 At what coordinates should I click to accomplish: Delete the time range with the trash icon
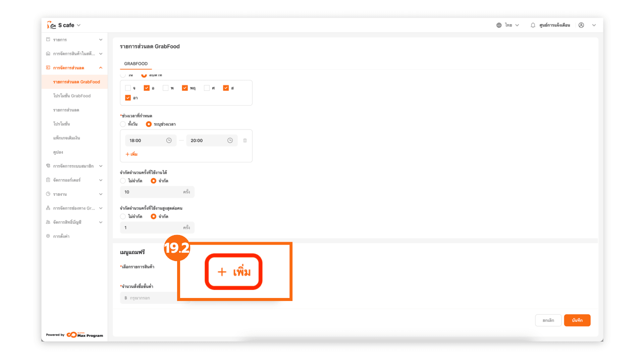245,140
